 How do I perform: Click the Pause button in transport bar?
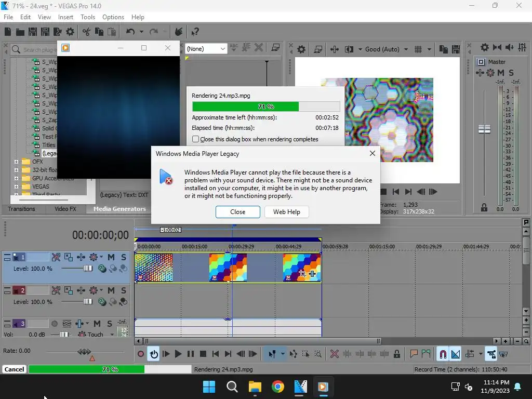191,354
